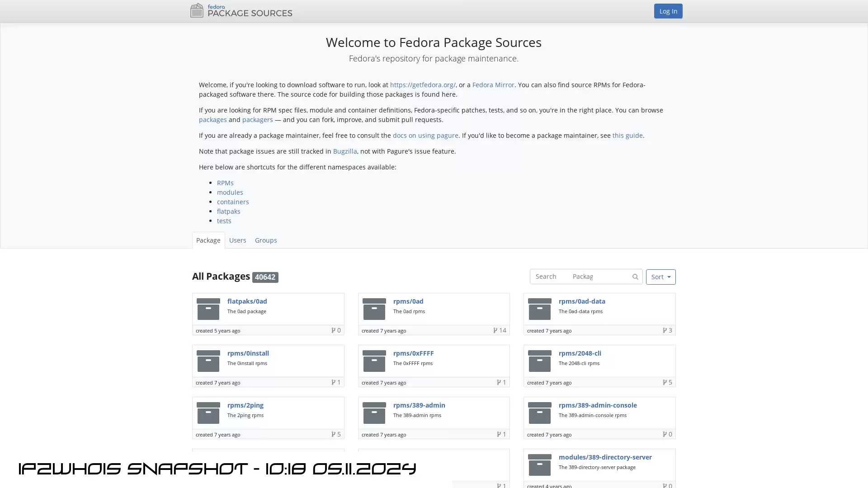This screenshot has width=868, height=488.
Task: Click the Log In button
Action: (668, 11)
